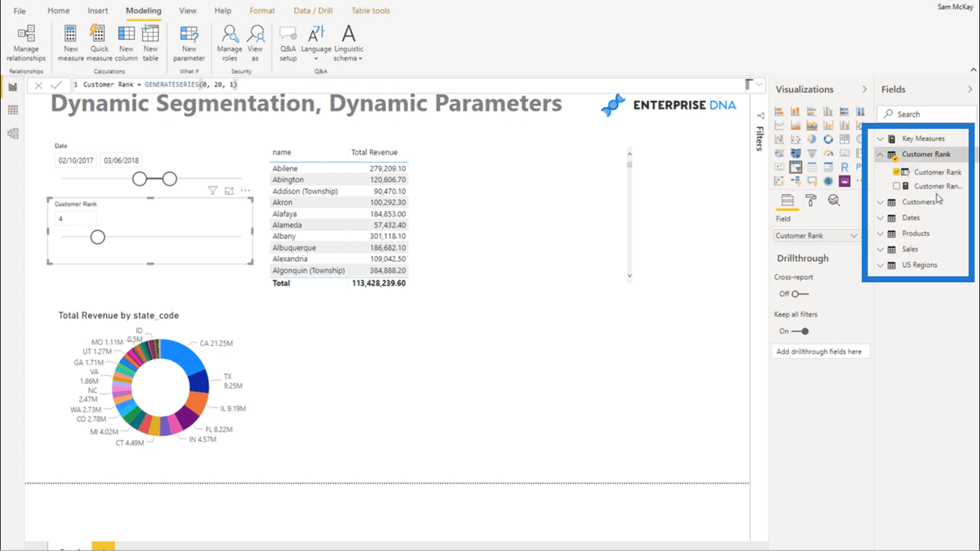
Task: Open the Fields well pane tab
Action: 788,200
